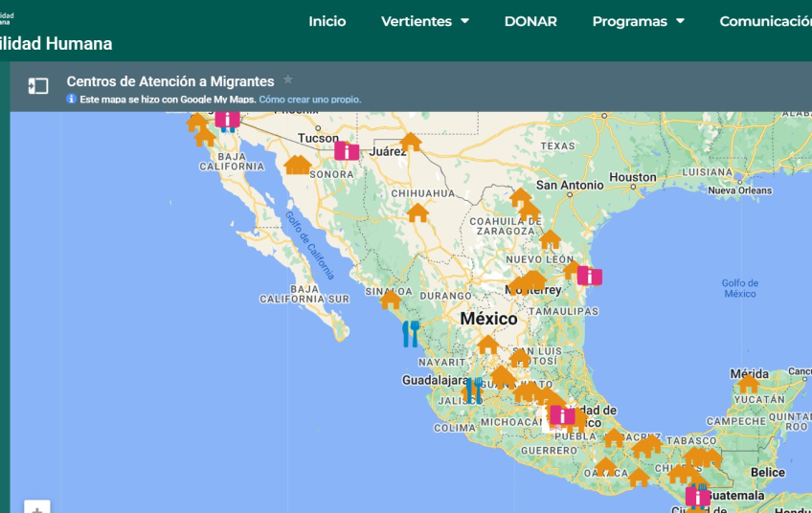Select shelter house marker at Juárez
Image resolution: width=812 pixels, height=513 pixels.
[411, 142]
